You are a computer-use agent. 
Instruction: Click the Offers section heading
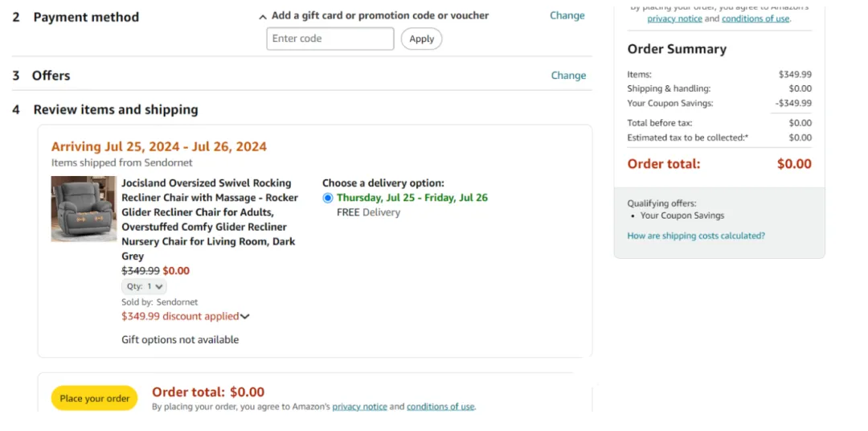pyautogui.click(x=51, y=76)
